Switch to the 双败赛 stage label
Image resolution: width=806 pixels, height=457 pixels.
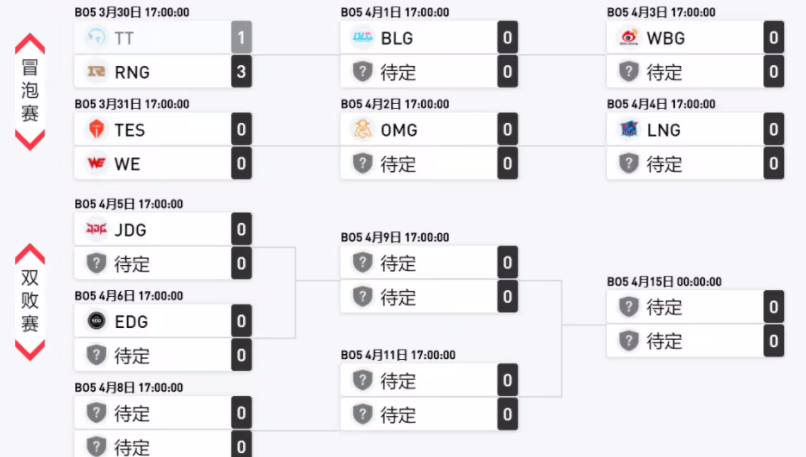tap(30, 301)
